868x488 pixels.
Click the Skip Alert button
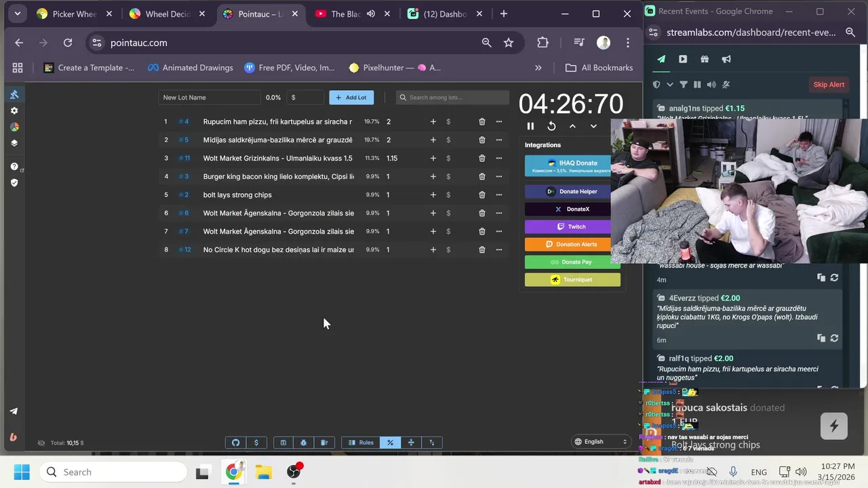tap(829, 85)
